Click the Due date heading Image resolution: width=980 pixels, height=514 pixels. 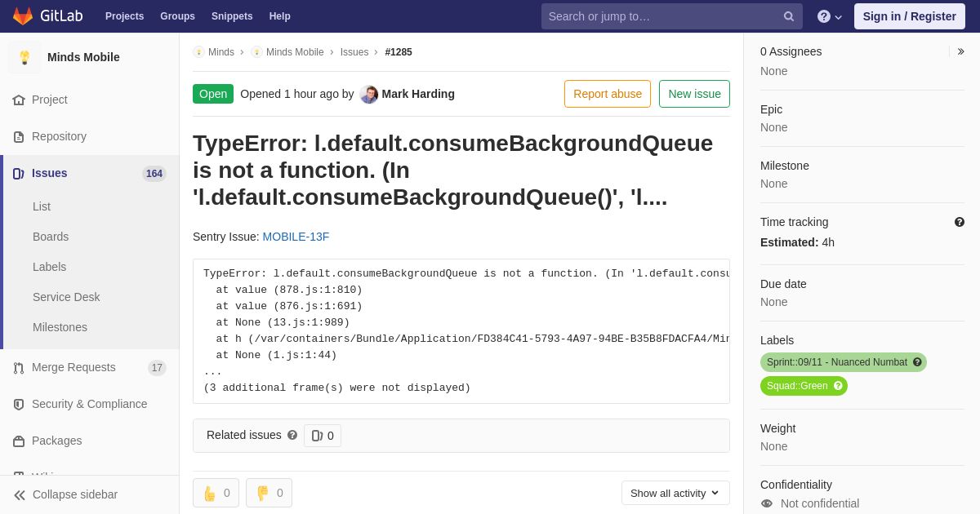tap(783, 284)
